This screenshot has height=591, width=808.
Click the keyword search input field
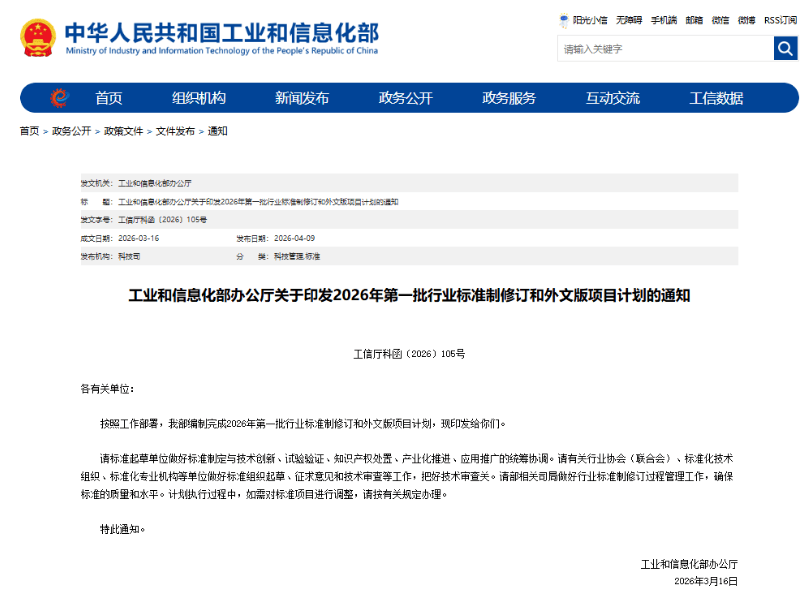click(664, 48)
